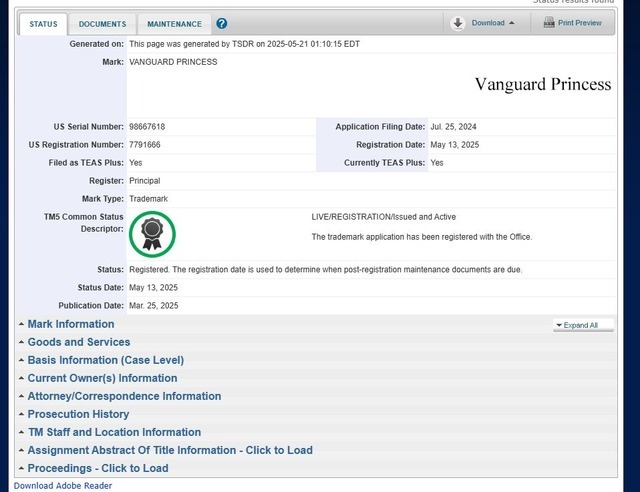
Task: Click the Currently TEAS Plus Yes value
Action: pyautogui.click(x=437, y=163)
